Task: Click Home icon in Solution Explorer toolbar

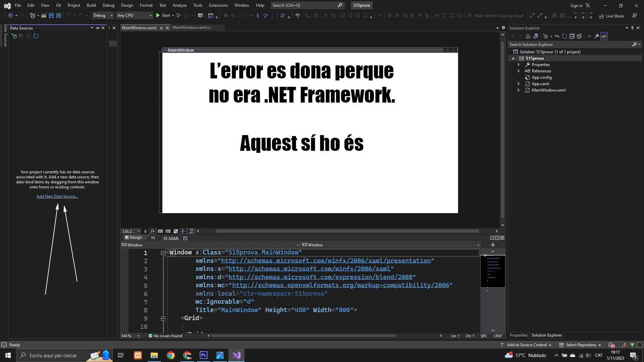Action: click(x=528, y=36)
